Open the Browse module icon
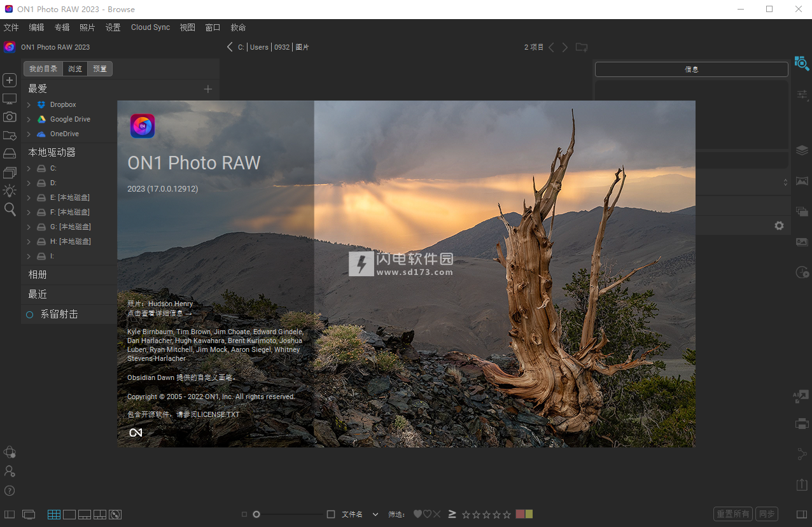Image resolution: width=812 pixels, height=527 pixels. [802, 63]
